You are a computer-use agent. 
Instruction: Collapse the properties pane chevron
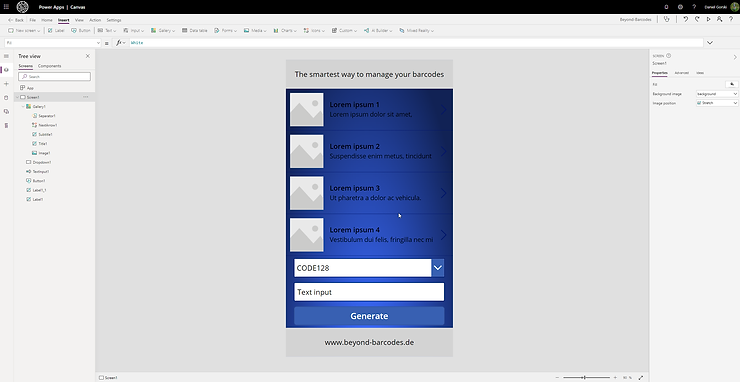coord(735,57)
